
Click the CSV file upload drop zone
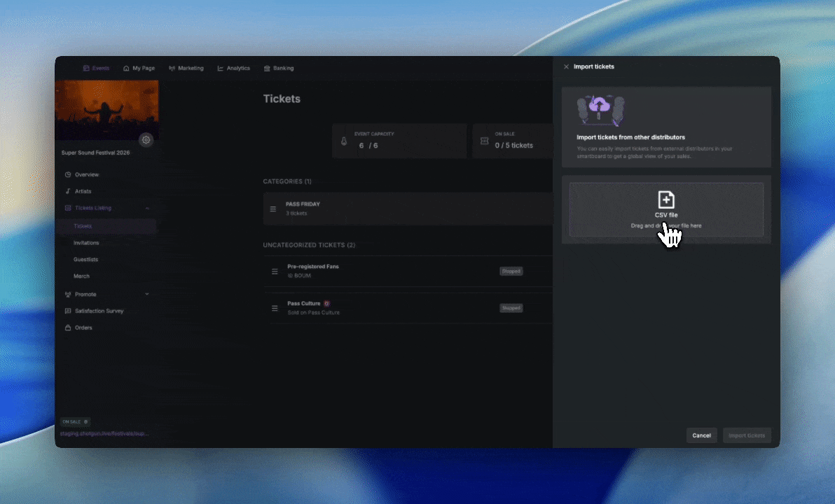[x=666, y=210]
